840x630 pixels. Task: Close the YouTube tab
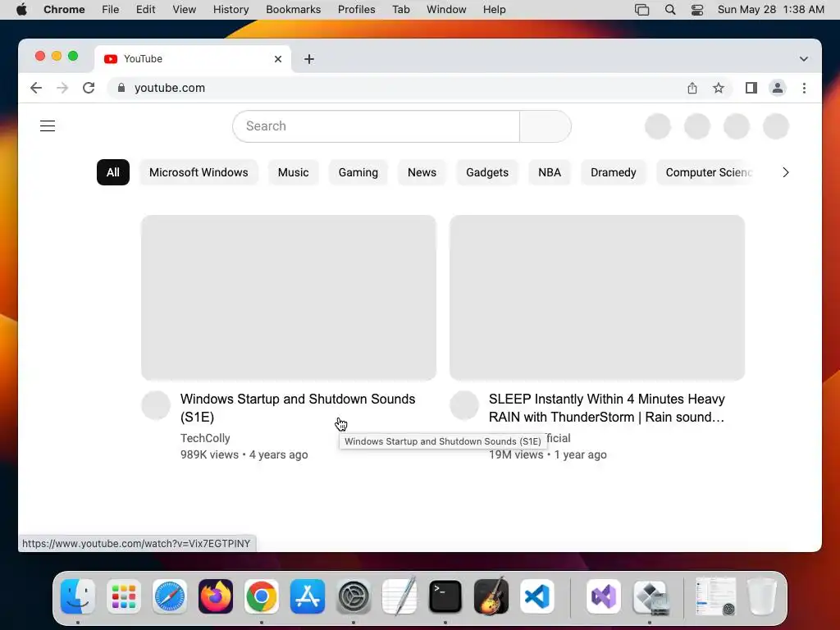(x=278, y=59)
